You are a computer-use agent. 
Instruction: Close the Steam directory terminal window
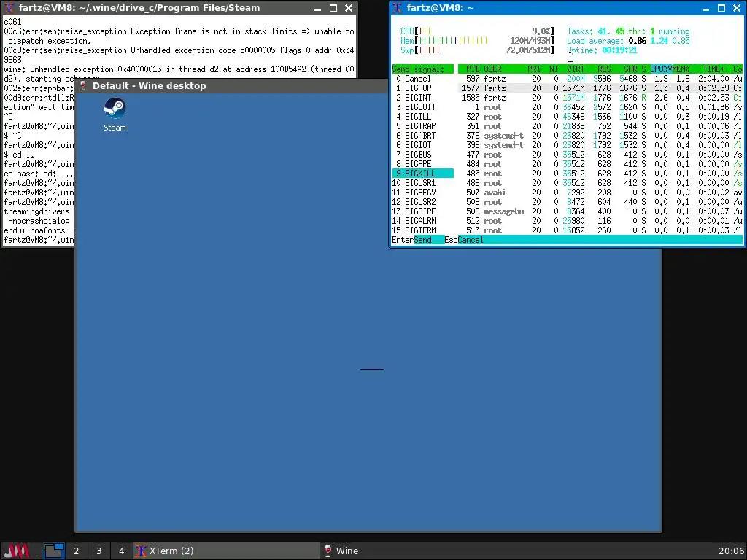349,8
